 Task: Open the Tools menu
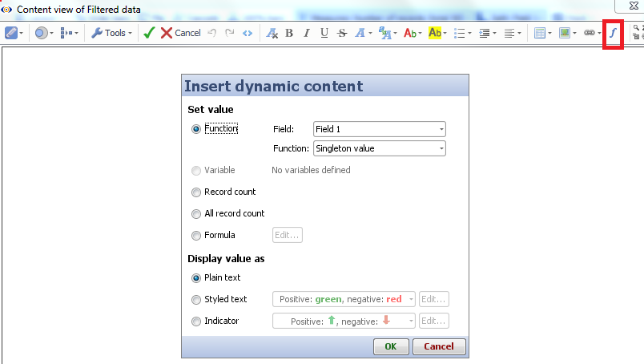(x=108, y=33)
